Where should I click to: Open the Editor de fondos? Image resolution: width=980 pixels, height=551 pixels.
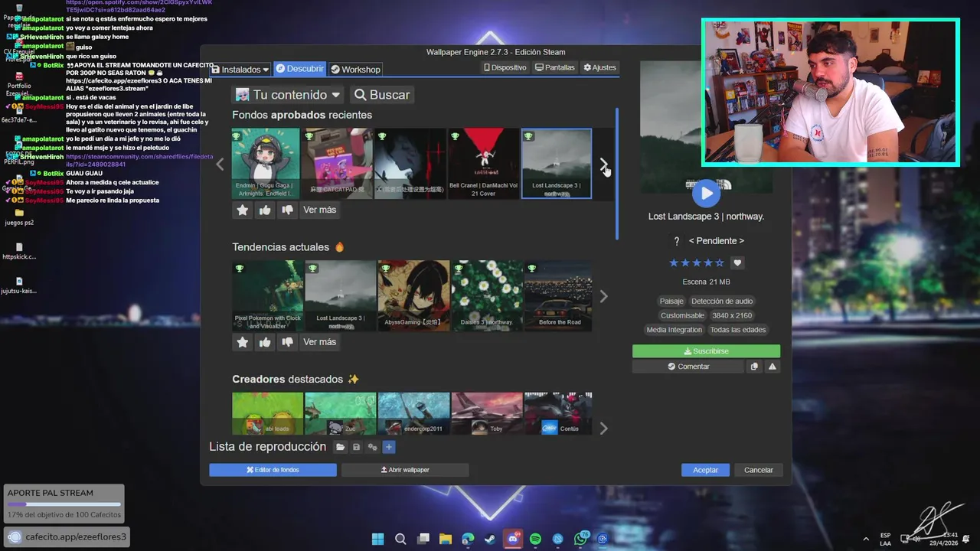pos(273,470)
